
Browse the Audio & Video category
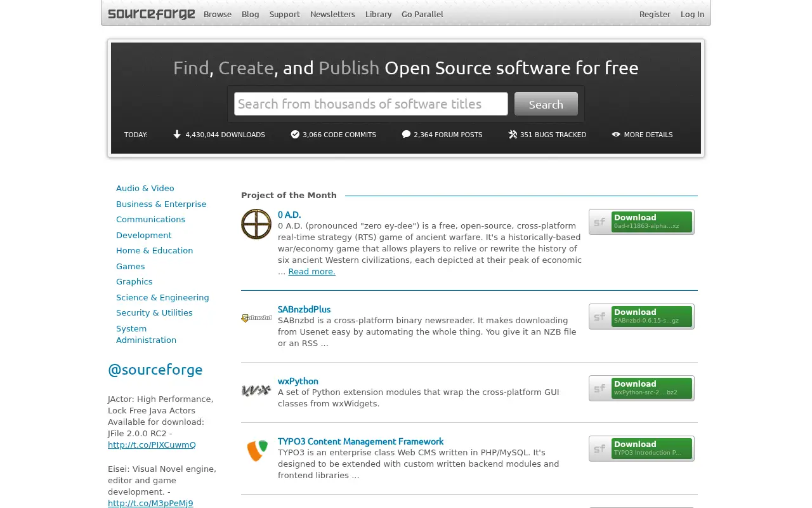(145, 189)
